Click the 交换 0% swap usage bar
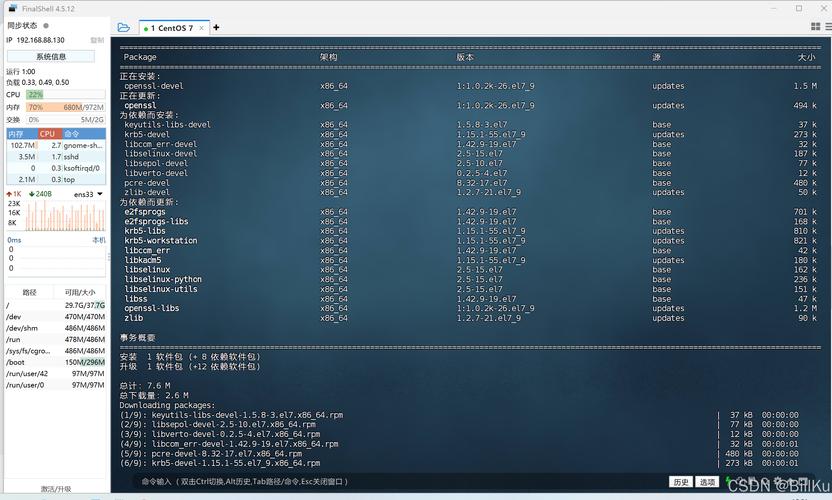This screenshot has width=832, height=500. (66, 120)
